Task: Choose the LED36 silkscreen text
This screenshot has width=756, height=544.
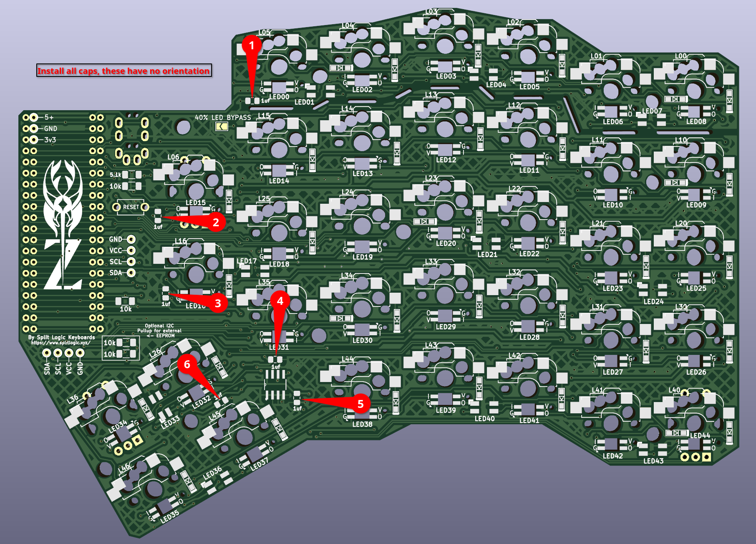Action: tap(212, 473)
